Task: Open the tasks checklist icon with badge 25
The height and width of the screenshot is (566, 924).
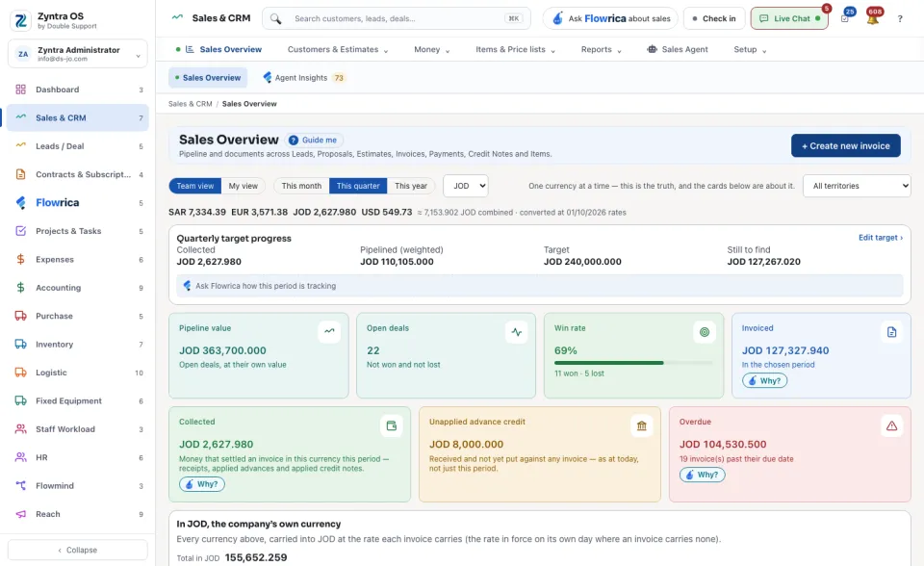Action: click(x=845, y=18)
